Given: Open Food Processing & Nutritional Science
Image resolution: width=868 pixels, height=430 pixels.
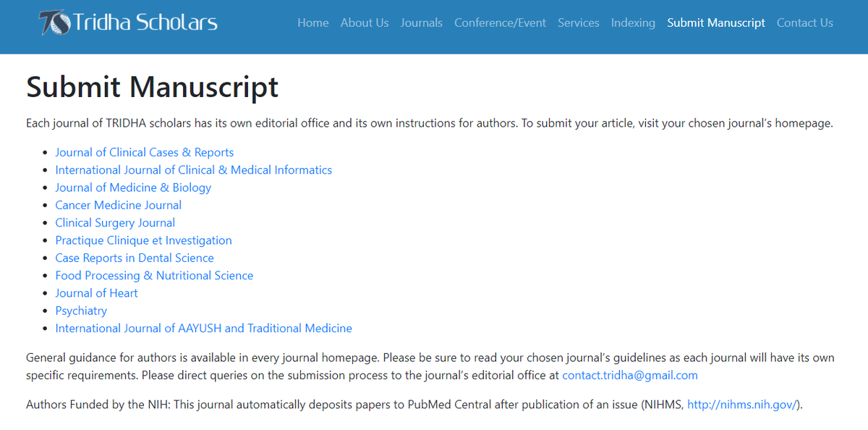Looking at the screenshot, I should pos(154,276).
